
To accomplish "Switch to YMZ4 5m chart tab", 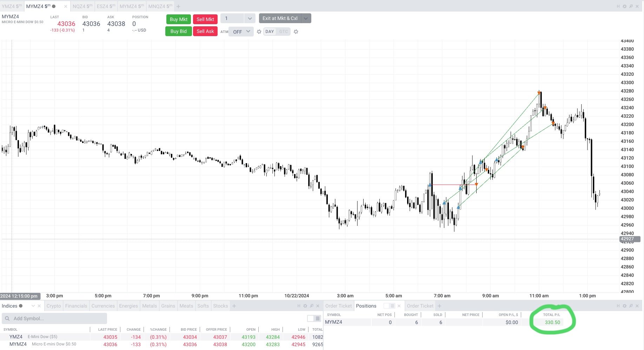I will click(x=12, y=6).
